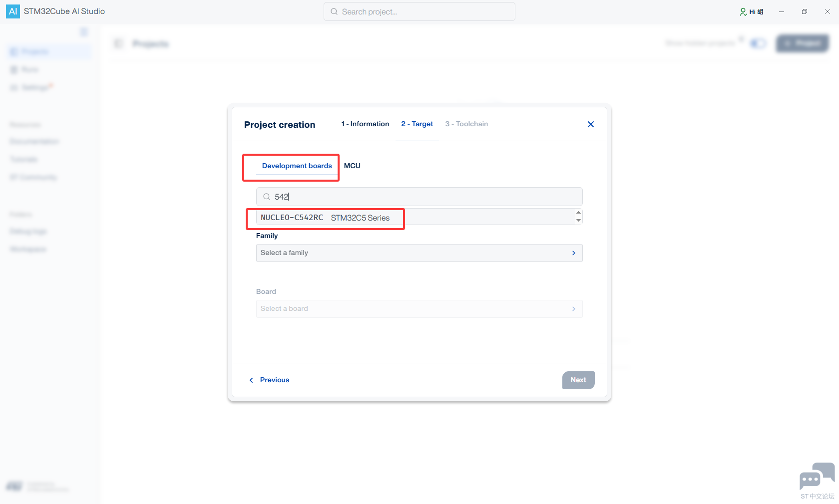The width and height of the screenshot is (839, 504).
Task: Select step 2 - Target
Action: (417, 124)
